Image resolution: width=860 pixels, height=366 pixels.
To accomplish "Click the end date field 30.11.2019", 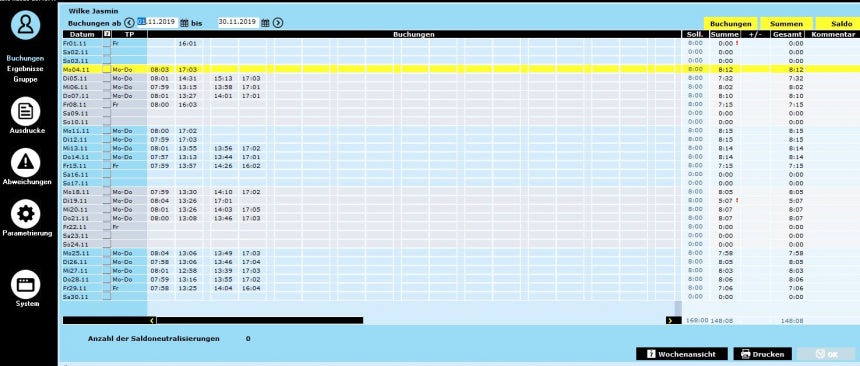I will point(238,22).
